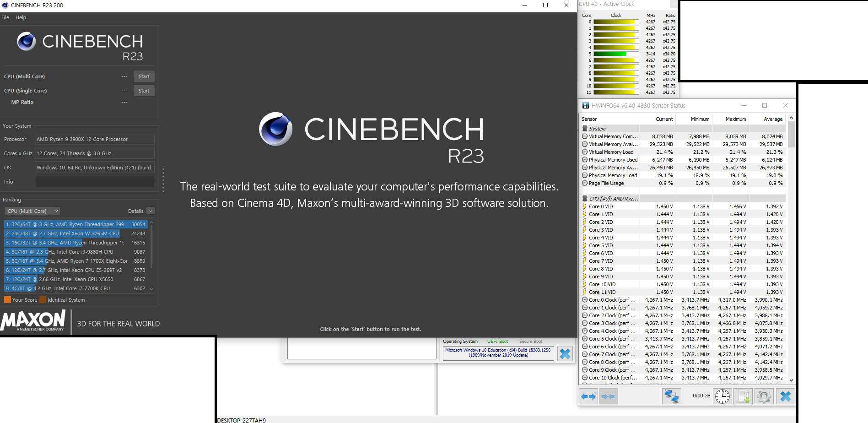
Task: Click the Current column header
Action: (x=657, y=119)
